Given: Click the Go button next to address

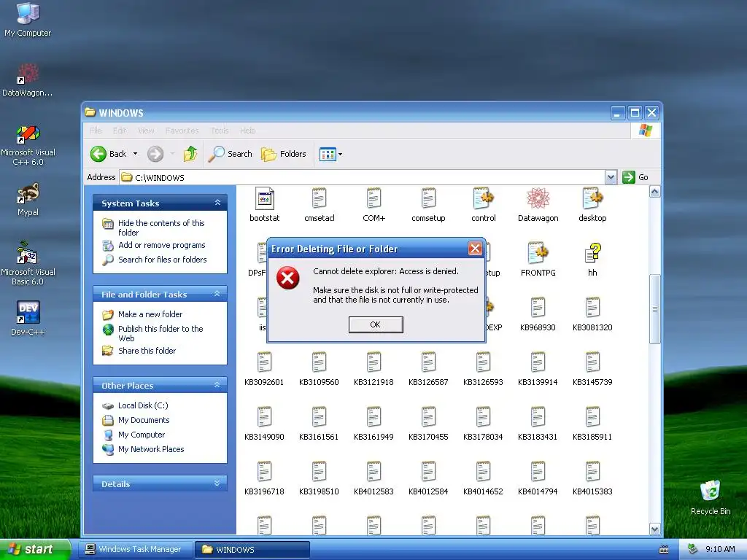Looking at the screenshot, I should click(x=635, y=177).
